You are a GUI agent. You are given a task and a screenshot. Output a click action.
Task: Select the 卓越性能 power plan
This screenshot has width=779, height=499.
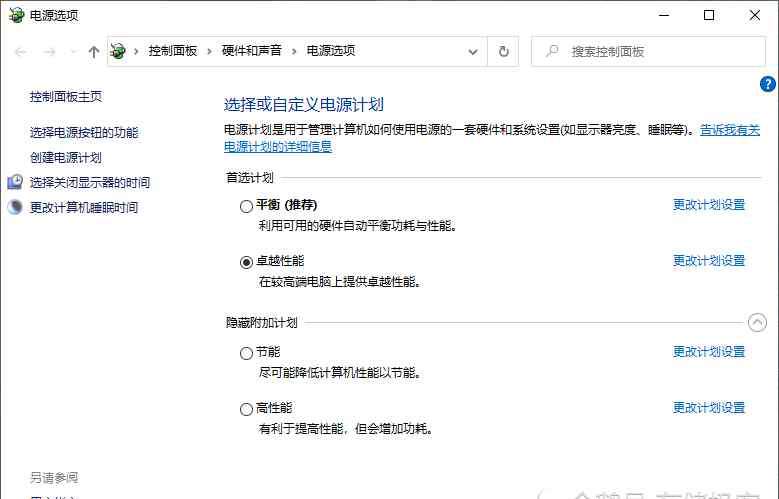(x=246, y=262)
